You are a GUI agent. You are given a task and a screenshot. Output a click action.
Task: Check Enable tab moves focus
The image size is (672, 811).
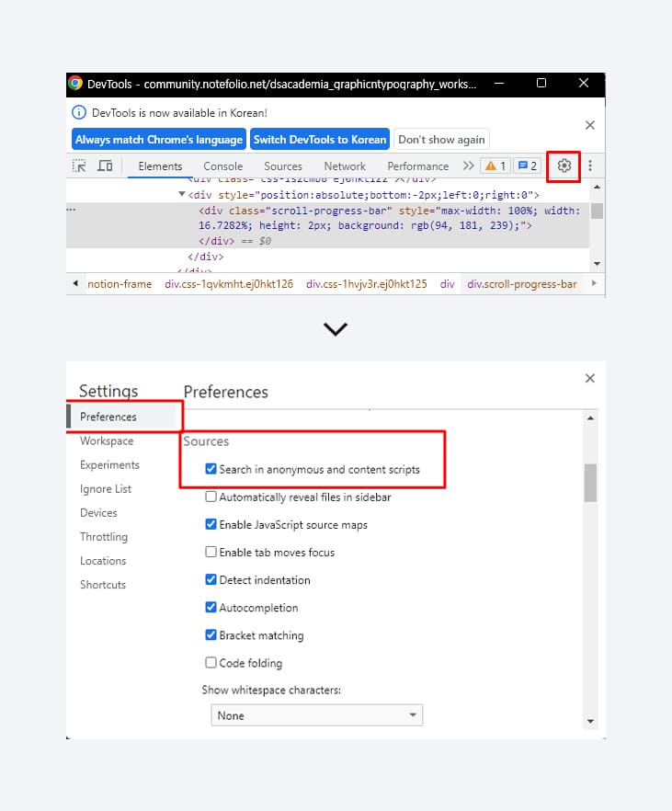[211, 552]
